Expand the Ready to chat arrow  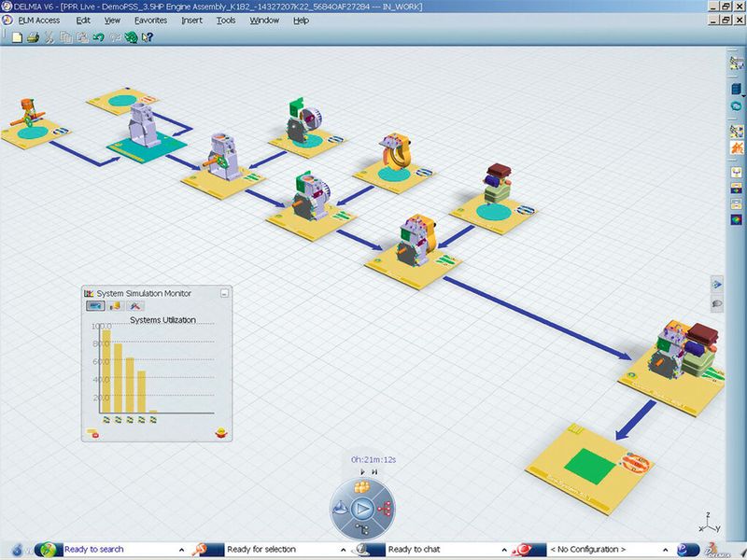point(504,550)
